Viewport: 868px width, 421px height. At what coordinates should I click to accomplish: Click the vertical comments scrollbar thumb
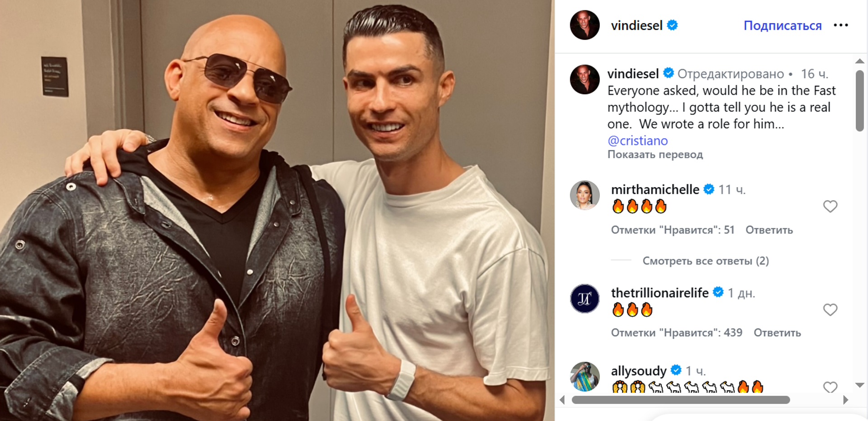point(860,101)
